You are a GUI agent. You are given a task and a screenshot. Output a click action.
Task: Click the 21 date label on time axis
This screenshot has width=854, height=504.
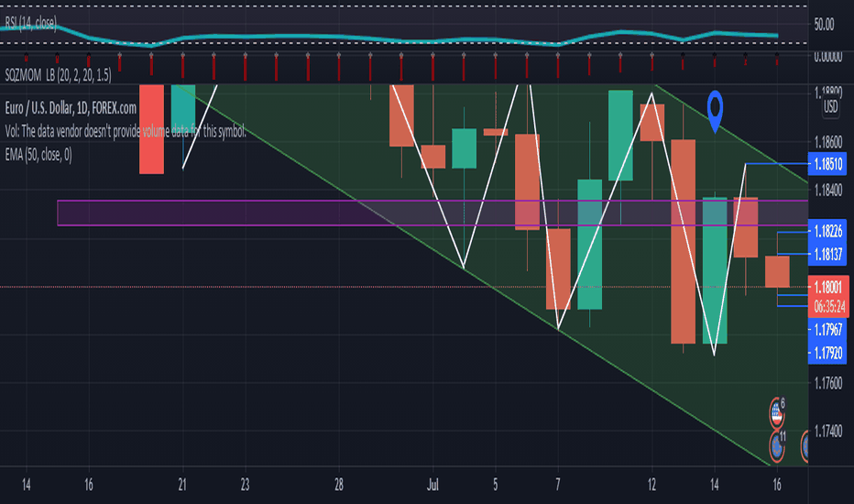pos(182,485)
